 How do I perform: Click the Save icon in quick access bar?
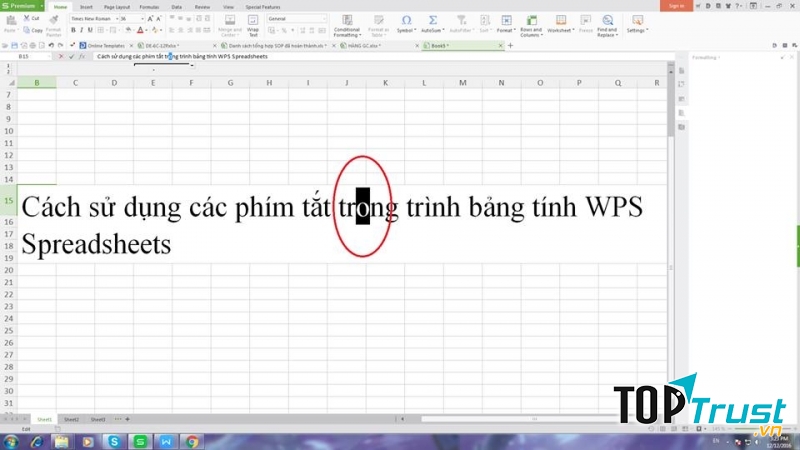(x=14, y=45)
